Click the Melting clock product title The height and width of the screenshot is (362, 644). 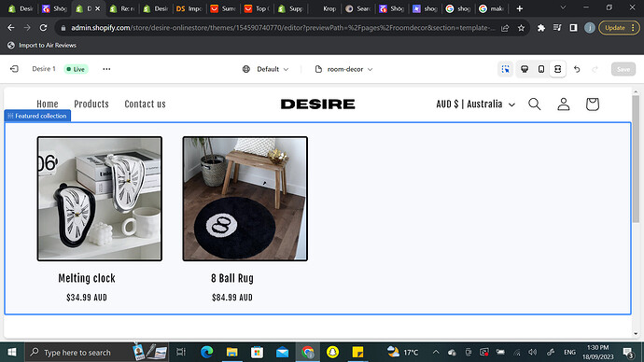87,278
